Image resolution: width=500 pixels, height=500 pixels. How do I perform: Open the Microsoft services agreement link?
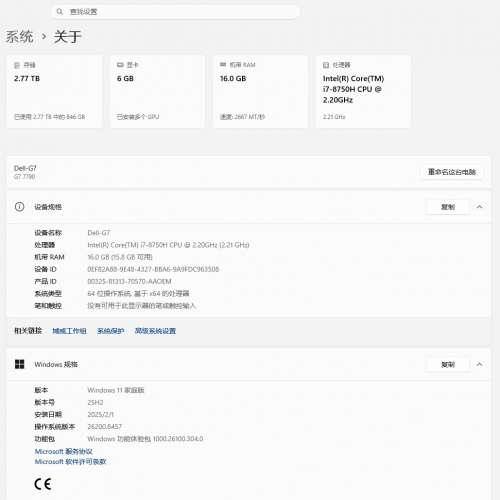pos(64,451)
